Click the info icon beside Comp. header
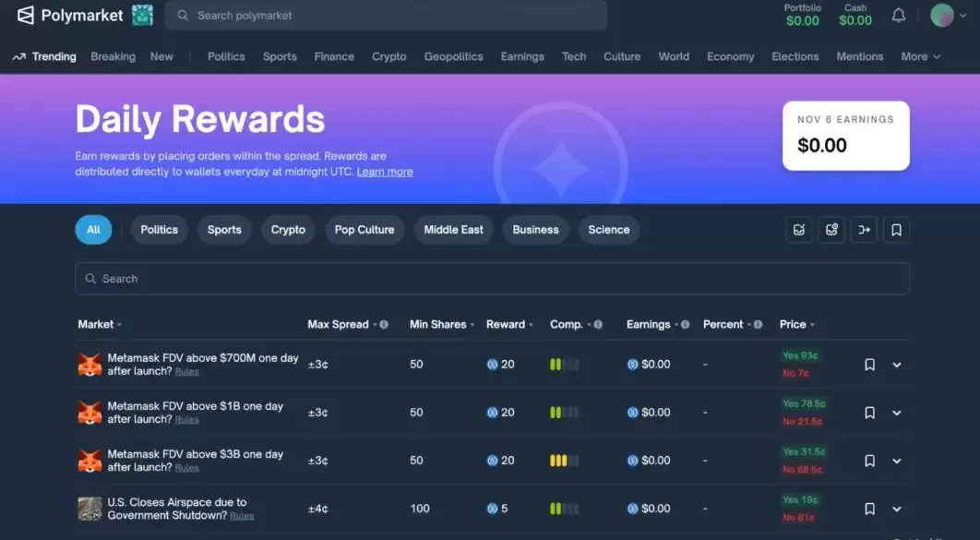 click(x=598, y=325)
